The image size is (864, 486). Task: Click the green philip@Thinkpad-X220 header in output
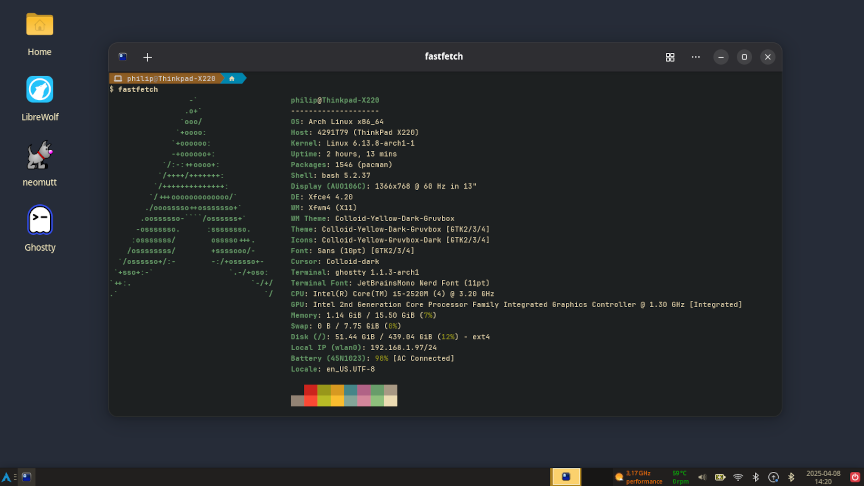pyautogui.click(x=335, y=100)
